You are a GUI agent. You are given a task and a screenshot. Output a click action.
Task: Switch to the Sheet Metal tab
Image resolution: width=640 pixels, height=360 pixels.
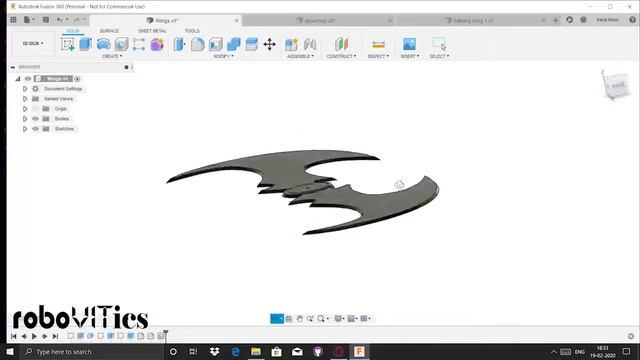click(152, 31)
